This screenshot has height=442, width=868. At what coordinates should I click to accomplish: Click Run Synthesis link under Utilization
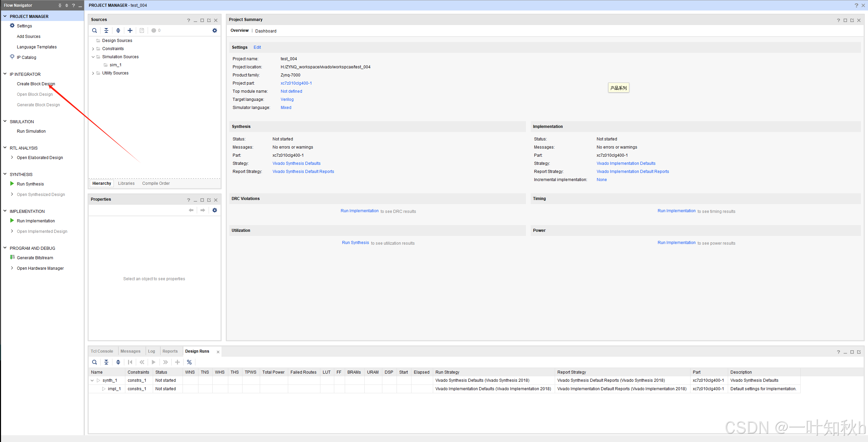click(355, 243)
